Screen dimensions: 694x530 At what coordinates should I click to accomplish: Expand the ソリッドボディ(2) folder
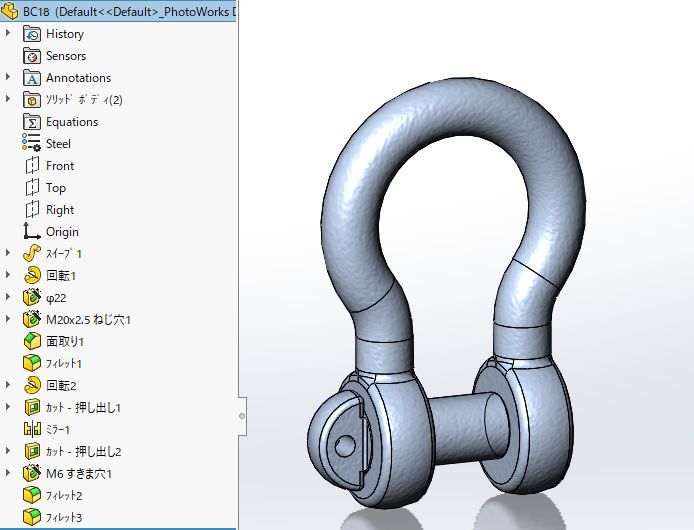[x=8, y=98]
